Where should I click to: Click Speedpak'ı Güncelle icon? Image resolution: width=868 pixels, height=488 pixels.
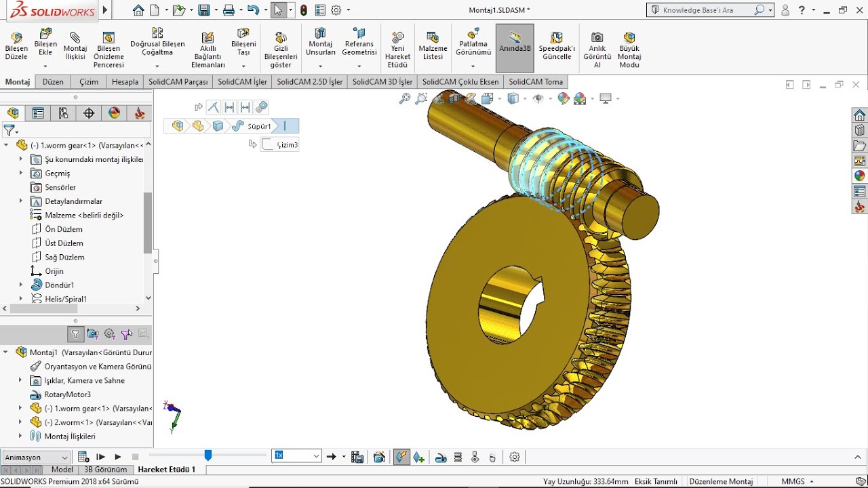[x=557, y=37]
